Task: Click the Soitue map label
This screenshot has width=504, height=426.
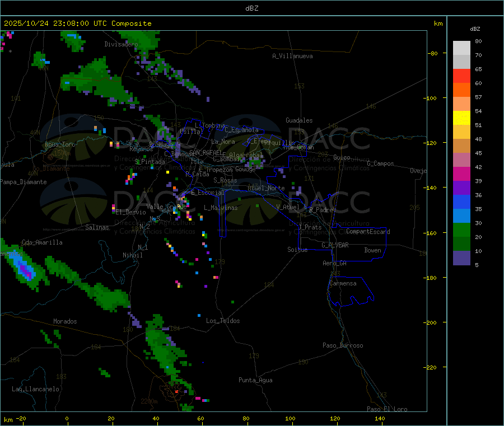Action: pos(298,250)
